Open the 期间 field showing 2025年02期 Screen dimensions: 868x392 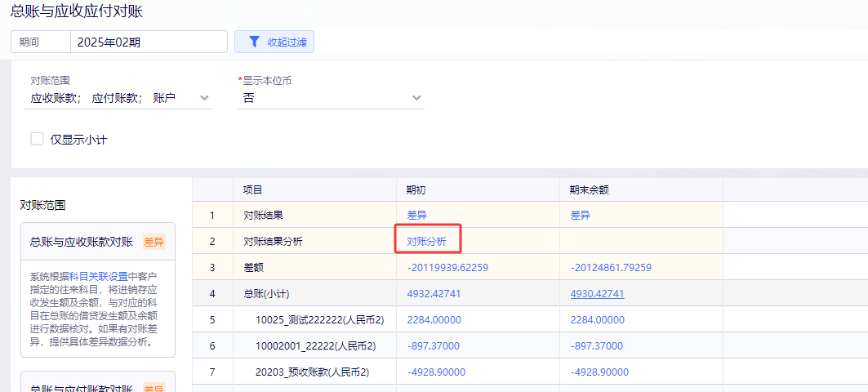(149, 42)
